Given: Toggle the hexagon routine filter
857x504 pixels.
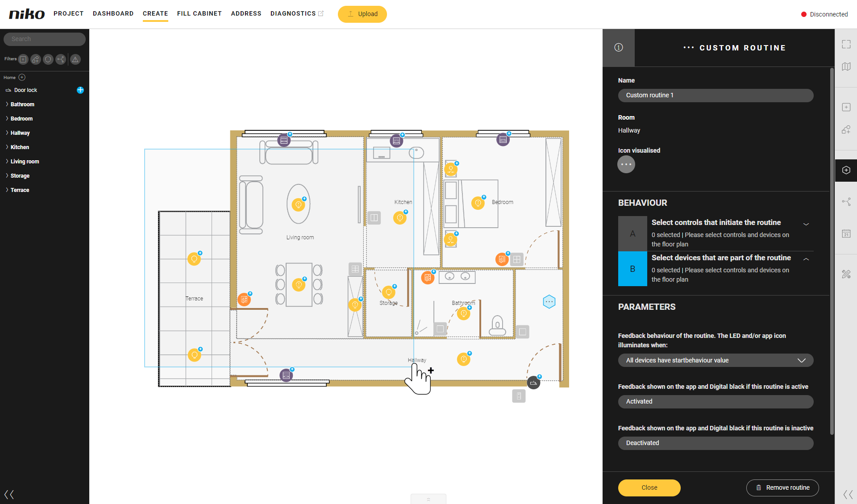Looking at the screenshot, I should (48, 59).
